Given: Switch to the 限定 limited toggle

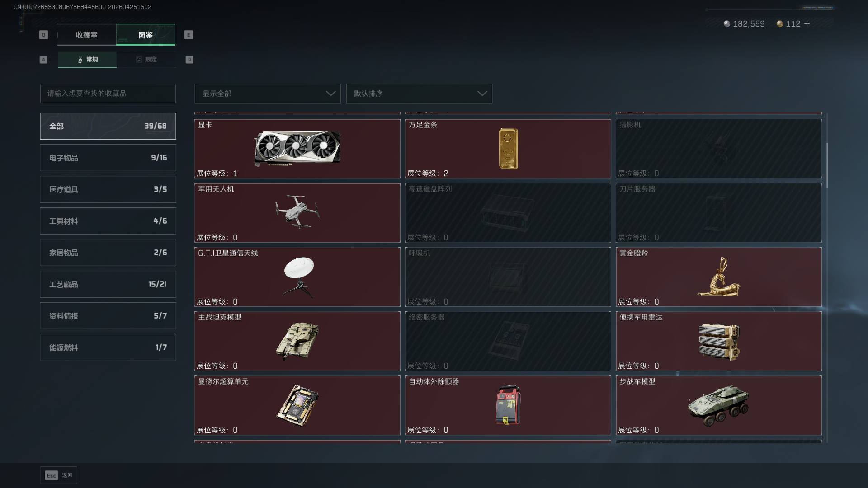Looking at the screenshot, I should click(146, 60).
